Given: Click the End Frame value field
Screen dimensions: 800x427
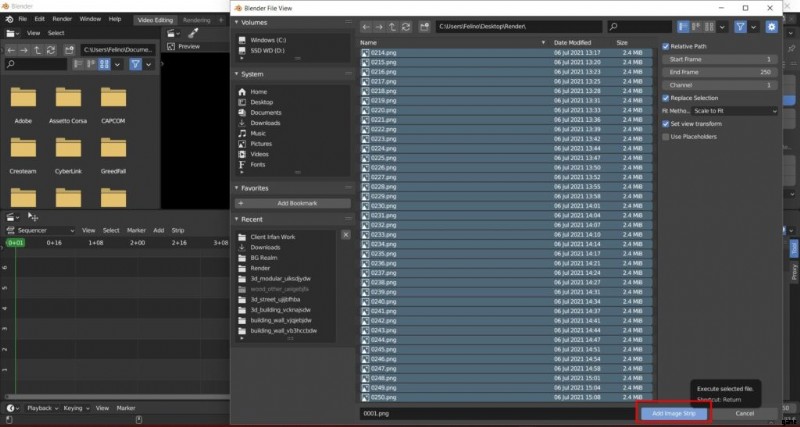Looking at the screenshot, I should coord(720,72).
